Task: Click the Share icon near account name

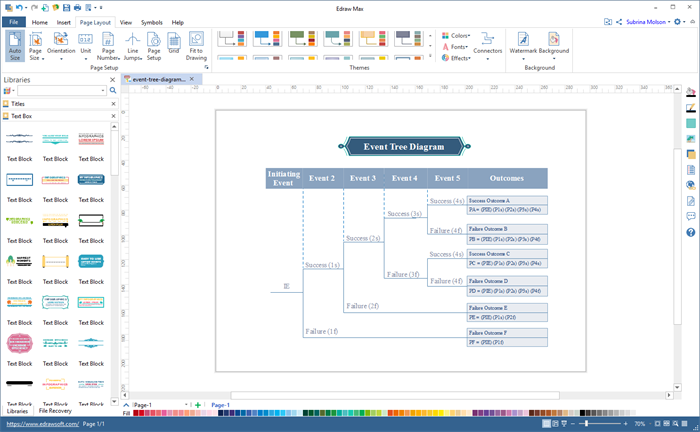Action: pyautogui.click(x=619, y=22)
